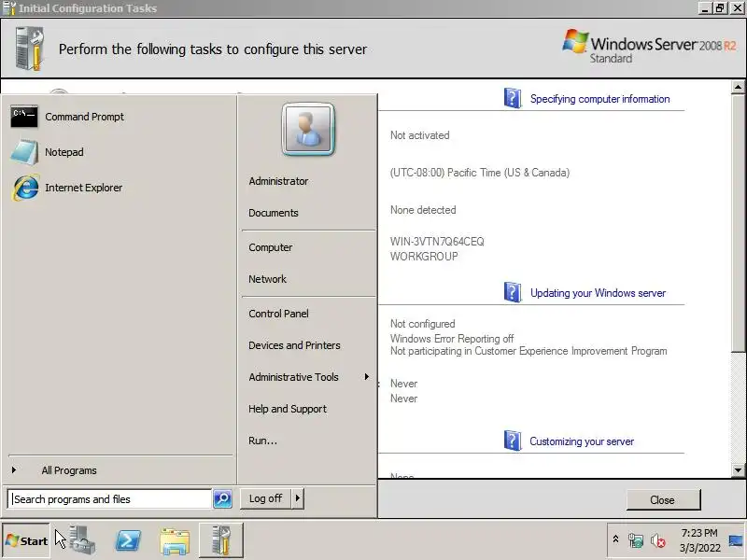747x560 pixels.
Task: Close the Initial Configuration Tasks dialog
Action: [x=663, y=500]
